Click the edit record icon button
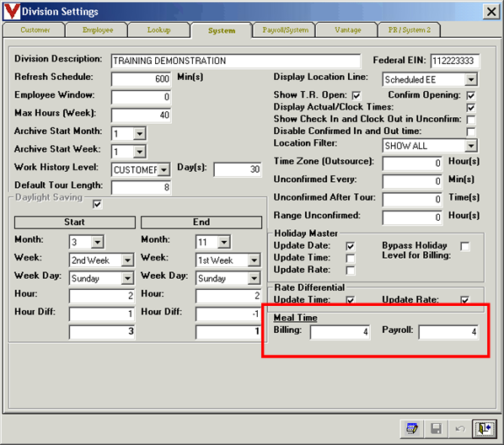Image resolution: width=504 pixels, height=445 pixels. pyautogui.click(x=412, y=429)
